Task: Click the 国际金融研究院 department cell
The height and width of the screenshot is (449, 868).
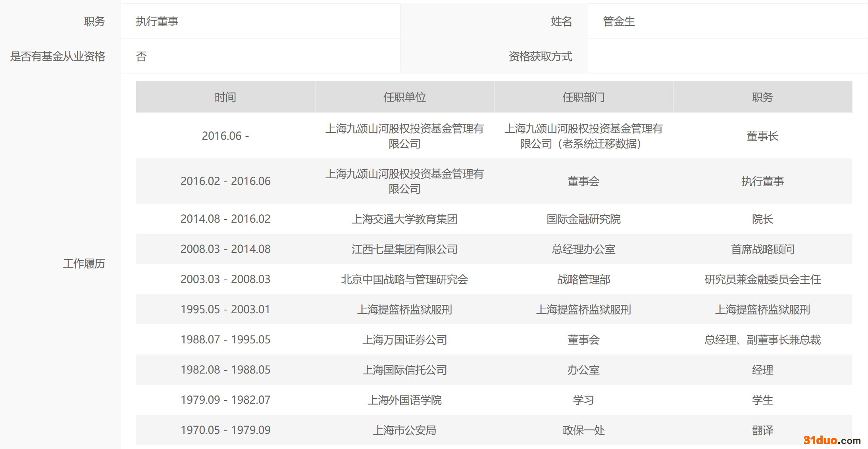Action: (x=583, y=219)
